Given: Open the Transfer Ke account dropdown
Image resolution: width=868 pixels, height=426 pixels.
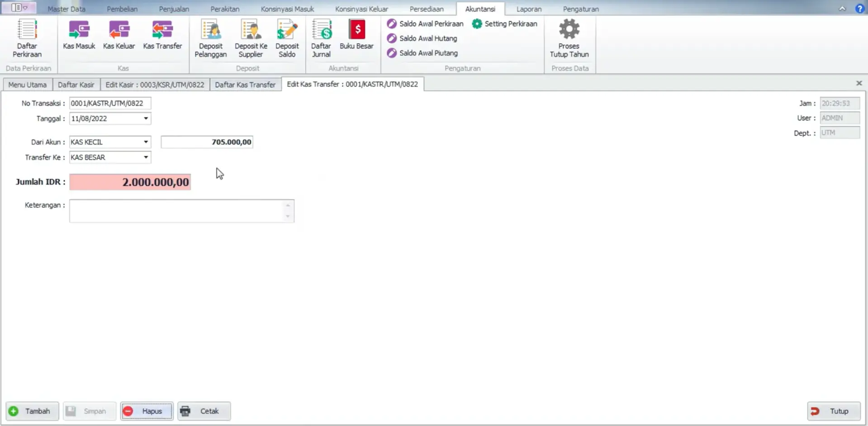Looking at the screenshot, I should pyautogui.click(x=146, y=157).
